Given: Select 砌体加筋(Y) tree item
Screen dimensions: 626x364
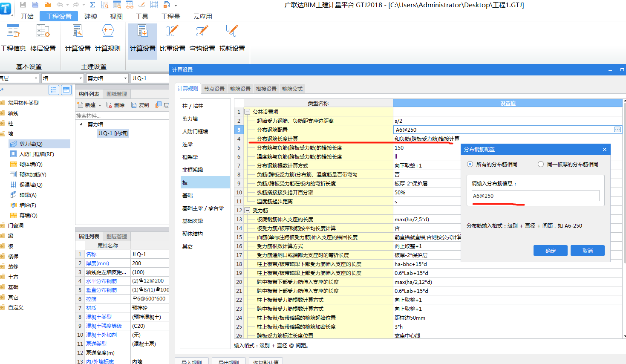Looking at the screenshot, I should pyautogui.click(x=33, y=175).
